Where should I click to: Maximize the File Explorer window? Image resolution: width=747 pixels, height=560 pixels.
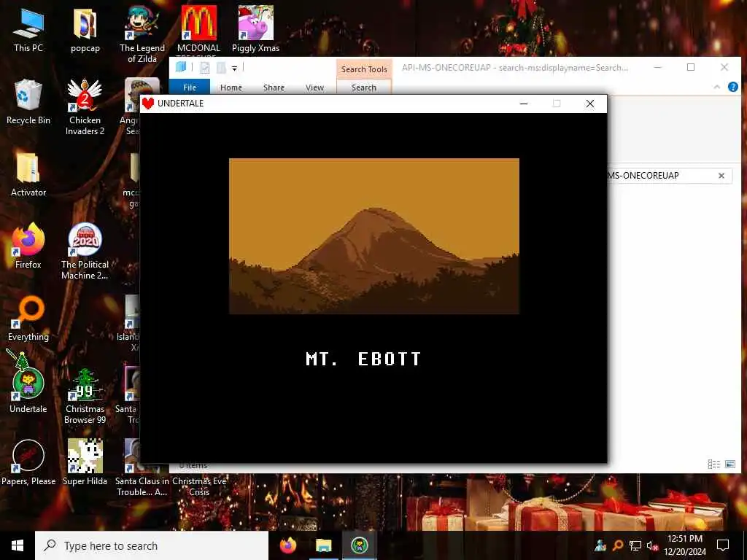(691, 67)
